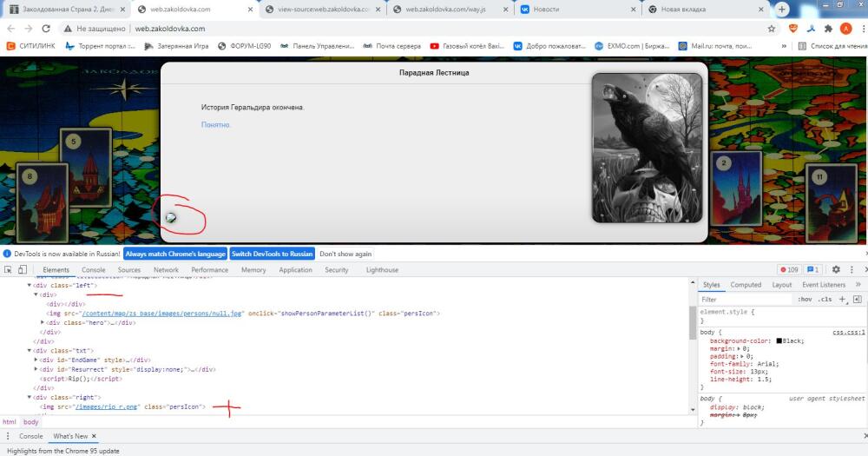Open the 'Торрент портал' bookmark

(x=100, y=46)
